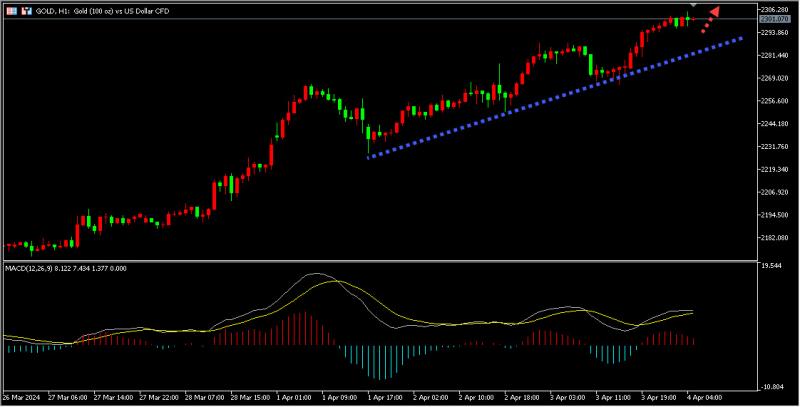Click the gray chart shift triangle marker
The width and height of the screenshot is (800, 407).
click(692, 6)
